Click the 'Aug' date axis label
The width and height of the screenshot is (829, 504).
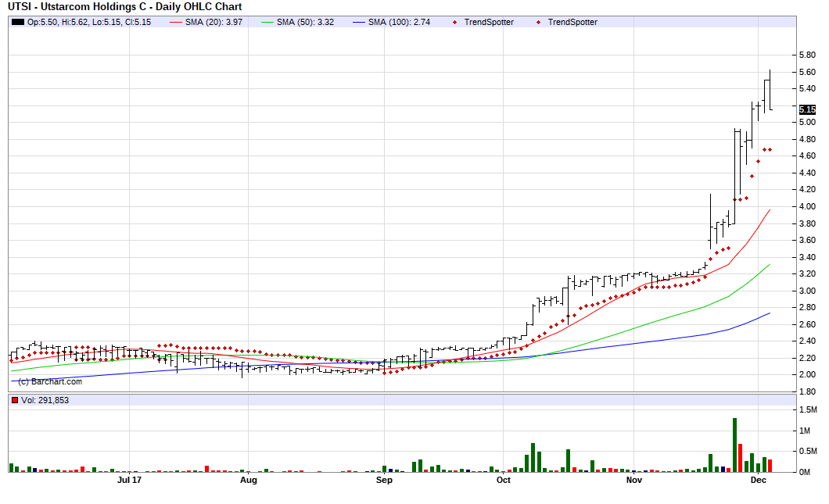tap(249, 480)
